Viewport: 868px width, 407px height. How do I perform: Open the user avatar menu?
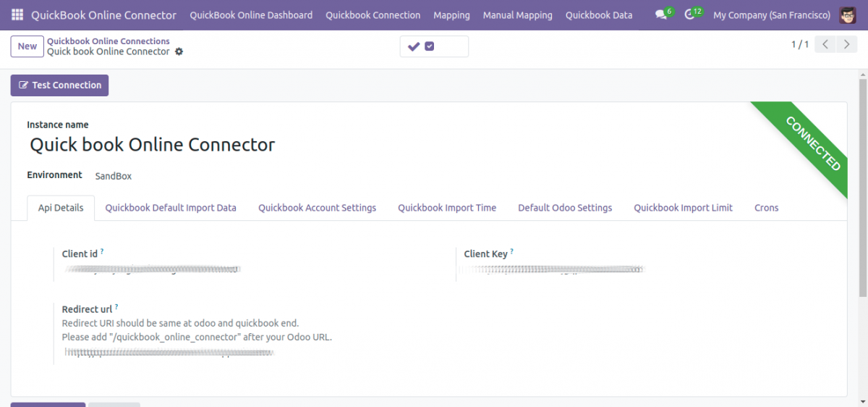(848, 15)
